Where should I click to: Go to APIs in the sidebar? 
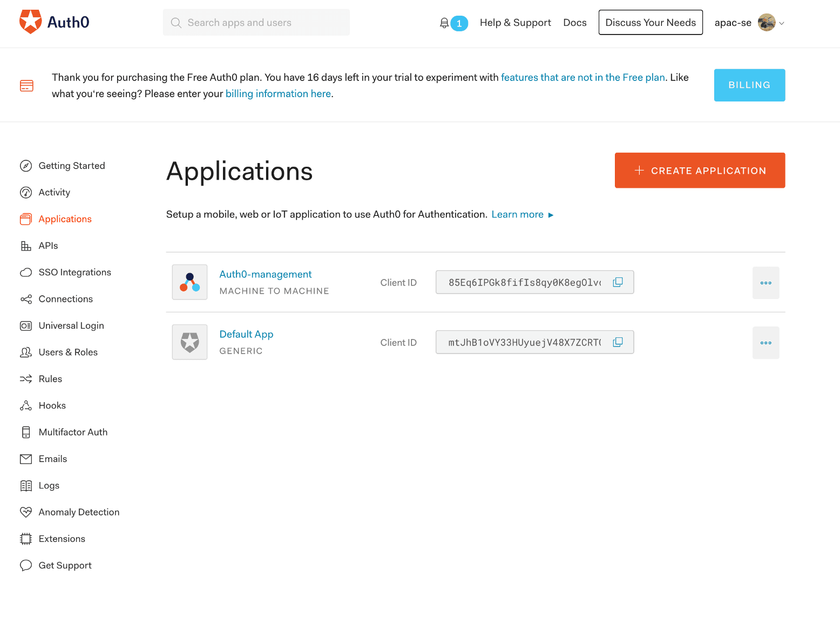click(48, 246)
